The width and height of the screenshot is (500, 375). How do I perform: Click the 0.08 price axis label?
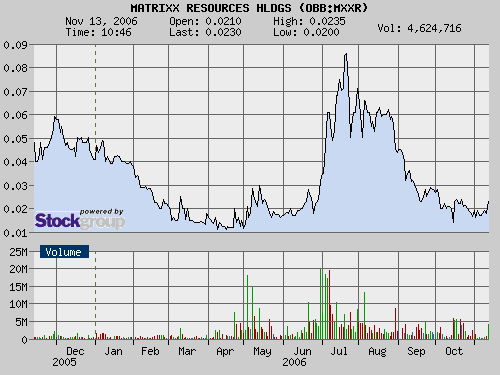click(15, 68)
